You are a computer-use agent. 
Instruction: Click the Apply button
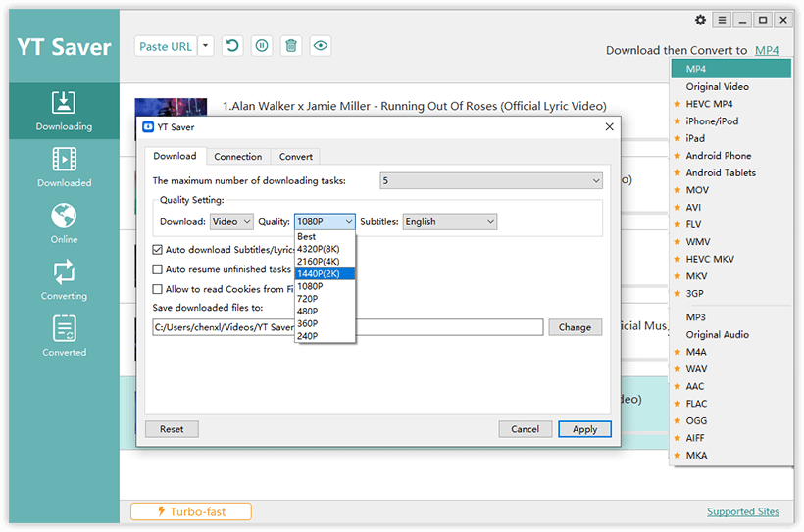pyautogui.click(x=584, y=429)
